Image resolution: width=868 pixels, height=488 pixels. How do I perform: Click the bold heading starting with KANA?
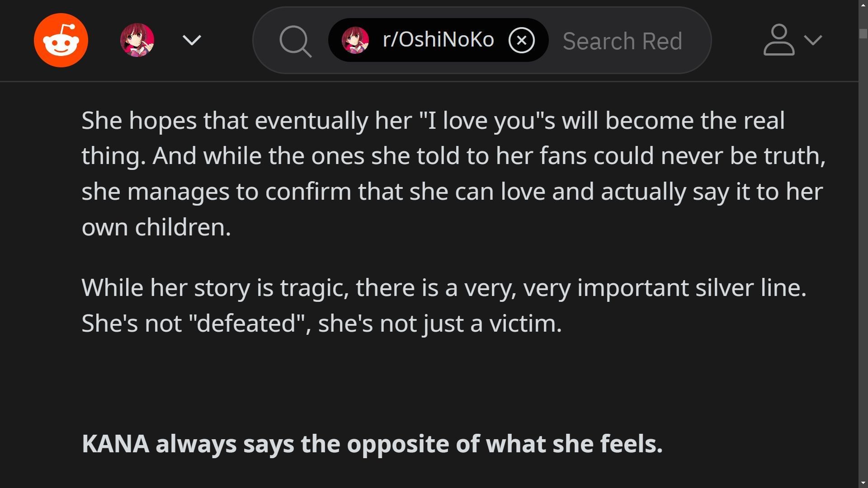coord(372,444)
